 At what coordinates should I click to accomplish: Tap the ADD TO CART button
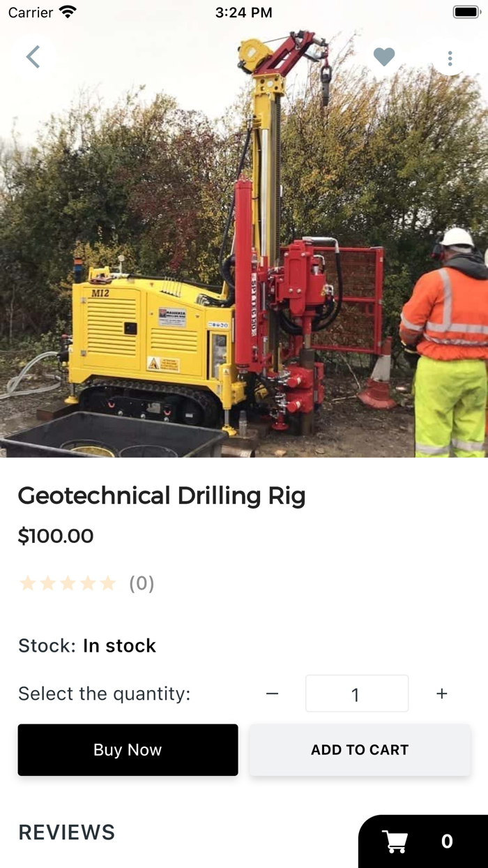point(360,749)
